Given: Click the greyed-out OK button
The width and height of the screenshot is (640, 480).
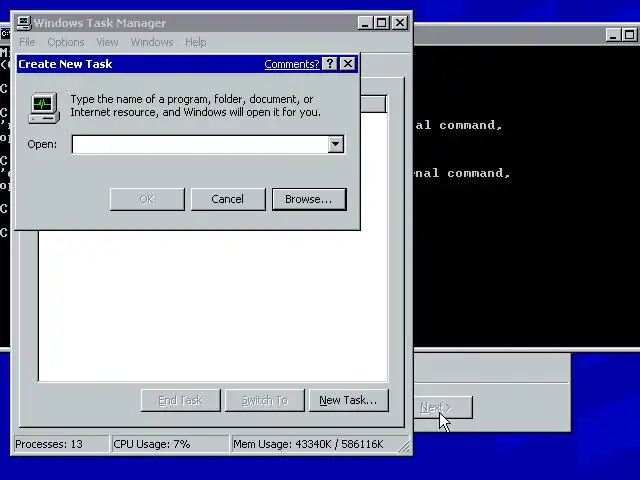Looking at the screenshot, I should coord(147,199).
